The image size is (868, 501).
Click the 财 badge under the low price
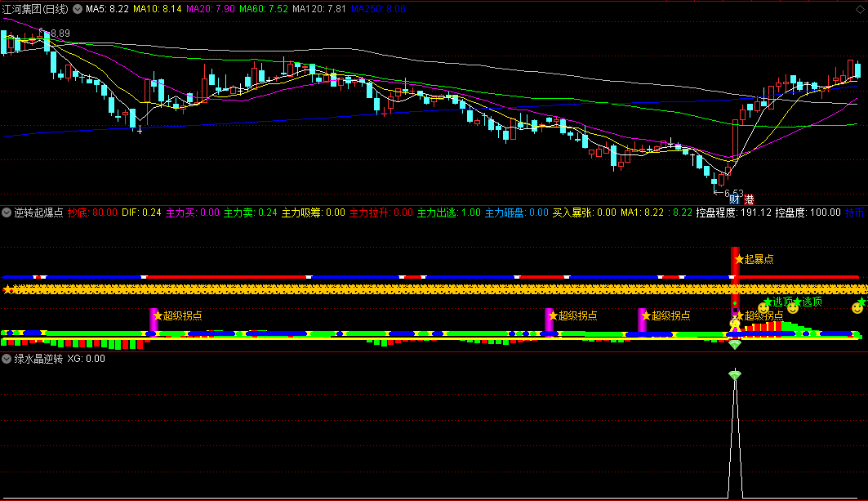coord(734,199)
